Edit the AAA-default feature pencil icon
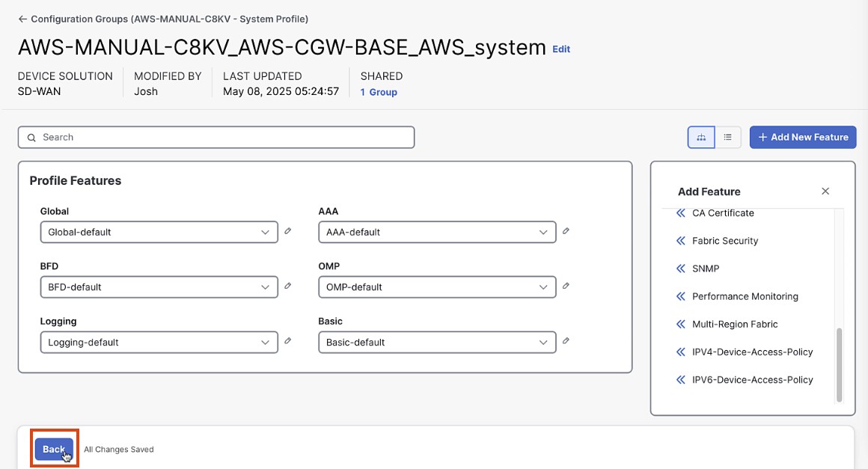The image size is (868, 469). (x=566, y=231)
